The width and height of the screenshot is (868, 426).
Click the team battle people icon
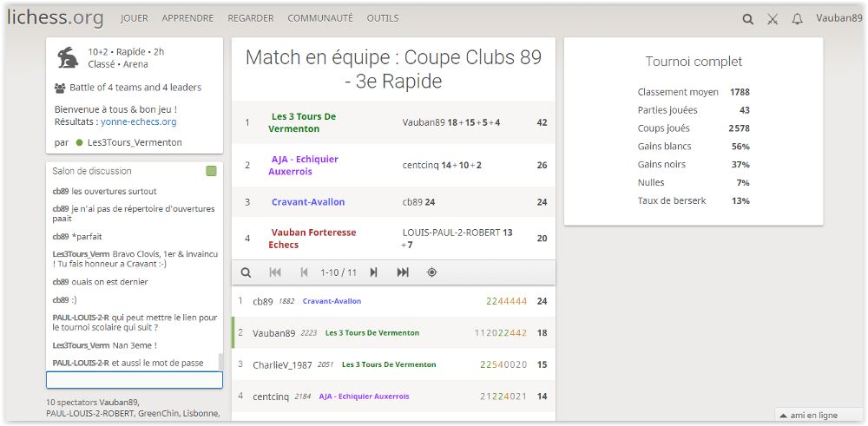60,88
